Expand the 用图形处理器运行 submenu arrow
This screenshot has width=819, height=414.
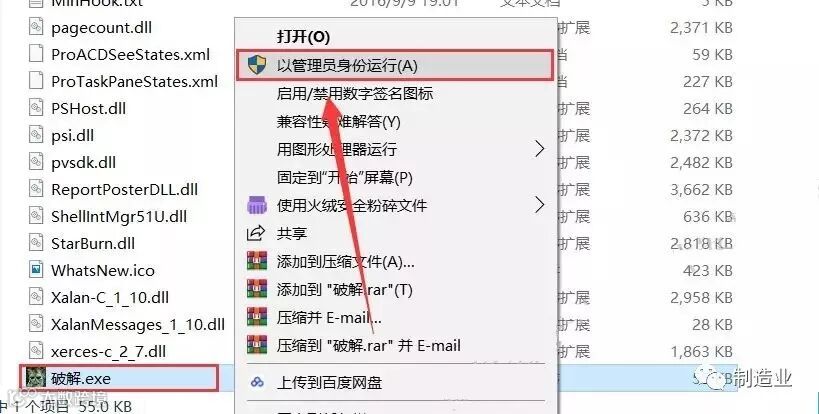coord(540,149)
